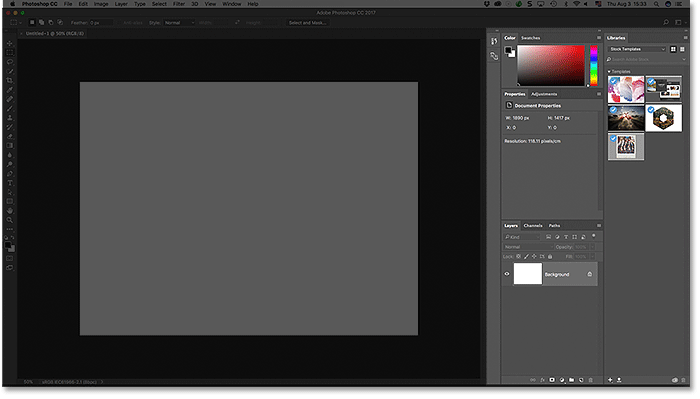Viewport: 700px width, 399px height.
Task: Select the Gradient tool
Action: (x=10, y=145)
